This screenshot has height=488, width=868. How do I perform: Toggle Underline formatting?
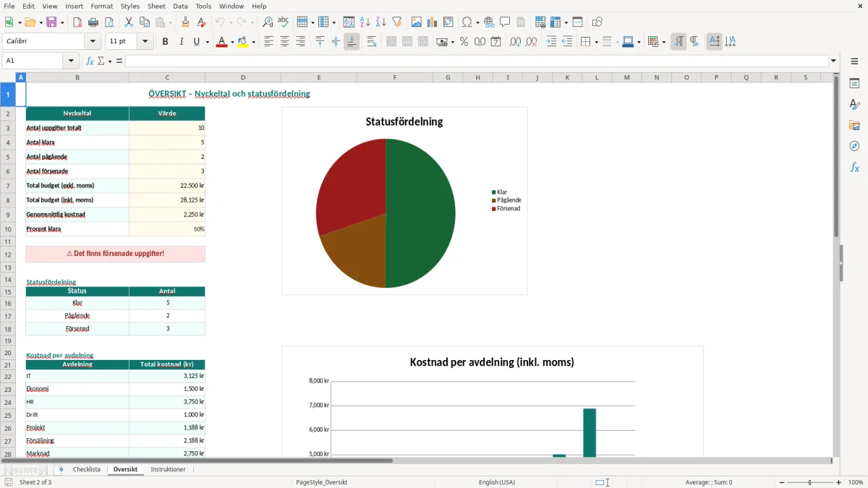pos(196,42)
